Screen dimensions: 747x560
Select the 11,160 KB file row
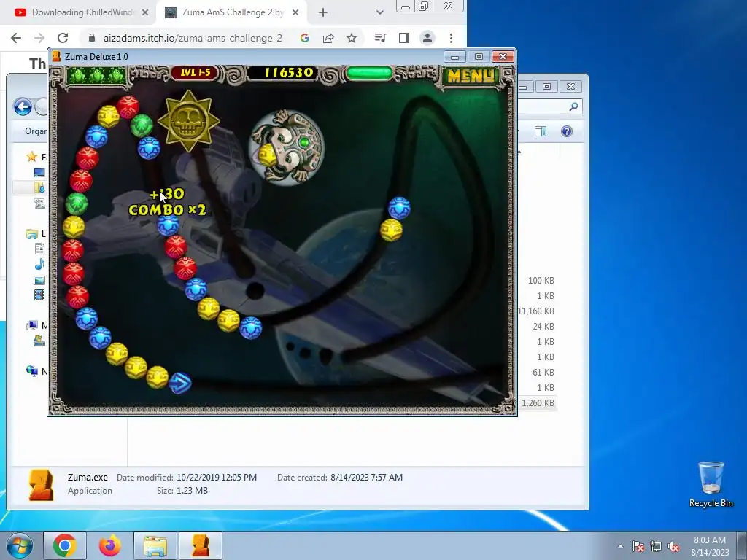click(538, 311)
